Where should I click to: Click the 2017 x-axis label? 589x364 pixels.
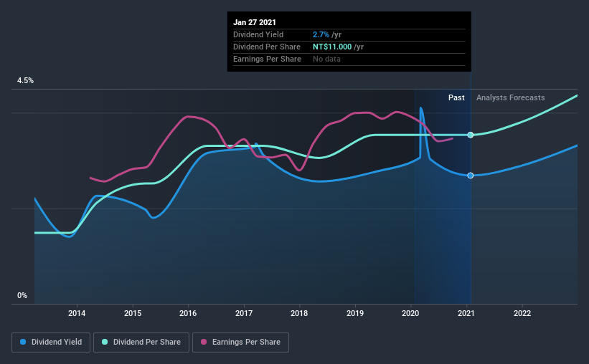pos(244,313)
